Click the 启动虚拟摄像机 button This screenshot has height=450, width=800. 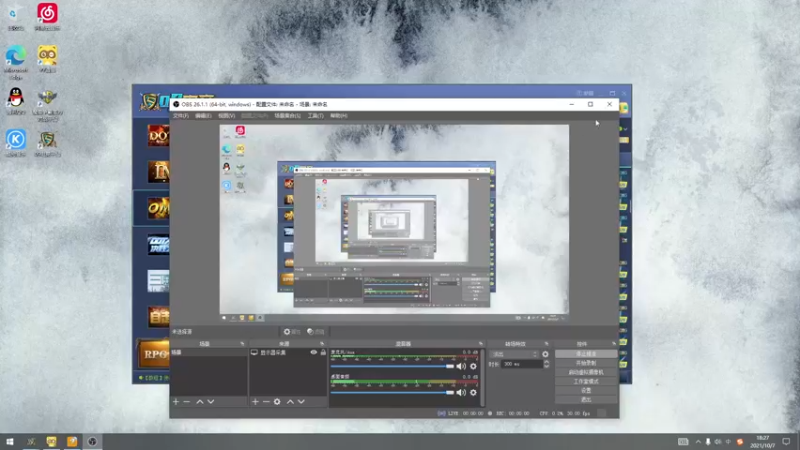coord(586,372)
